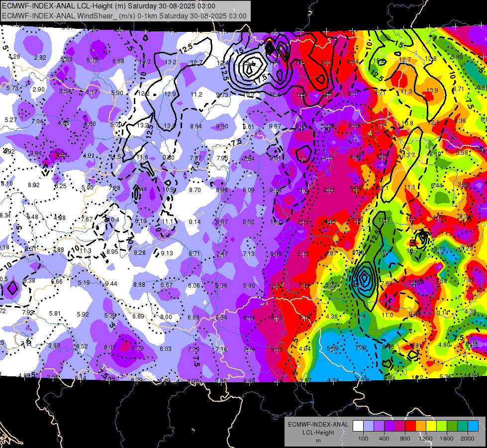Click the grid value 8.64
The image size is (487, 448).
(x=196, y=126)
